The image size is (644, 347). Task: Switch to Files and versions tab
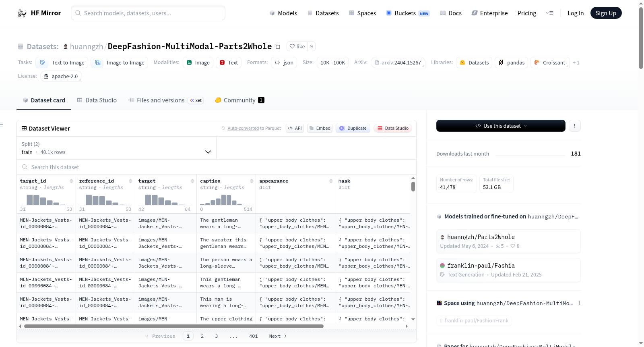(166, 100)
